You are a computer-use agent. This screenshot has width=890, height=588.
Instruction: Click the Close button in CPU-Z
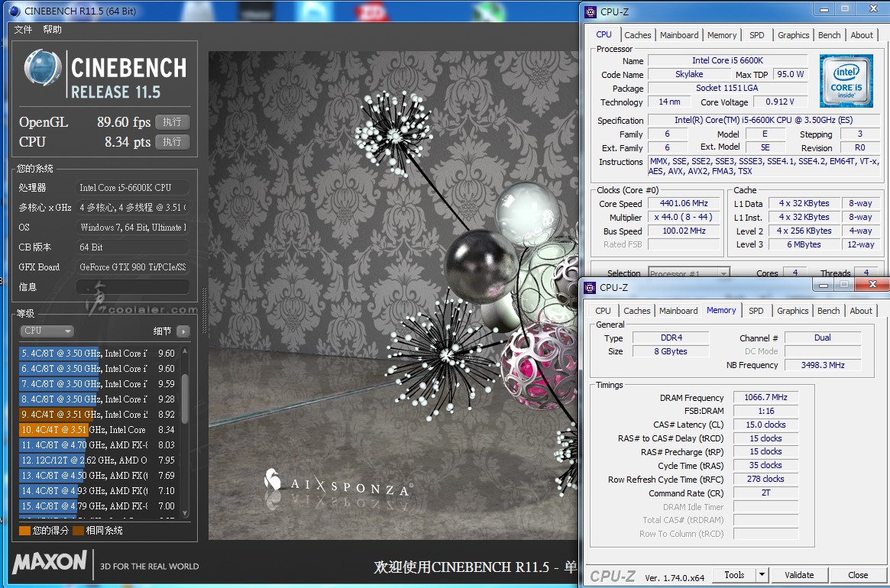[x=858, y=575]
